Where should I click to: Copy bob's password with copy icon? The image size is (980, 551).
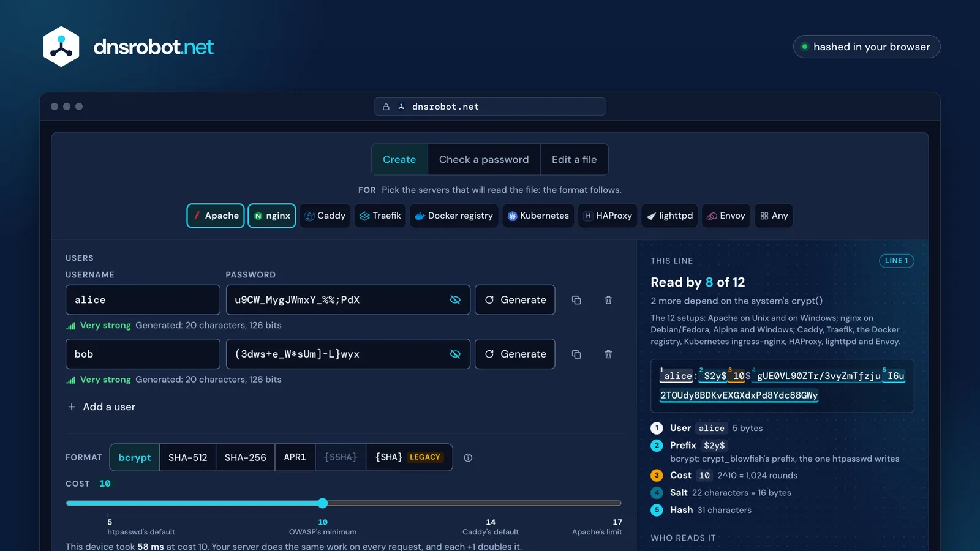click(576, 354)
